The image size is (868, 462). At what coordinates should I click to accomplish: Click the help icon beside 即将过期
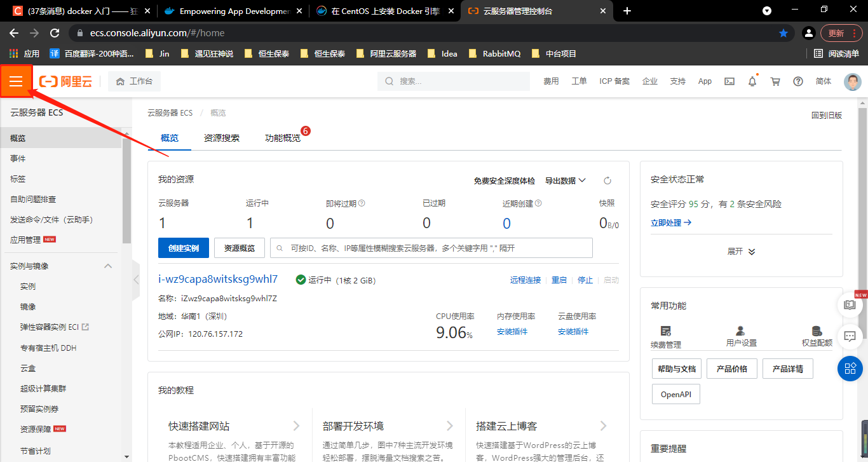[x=362, y=203]
